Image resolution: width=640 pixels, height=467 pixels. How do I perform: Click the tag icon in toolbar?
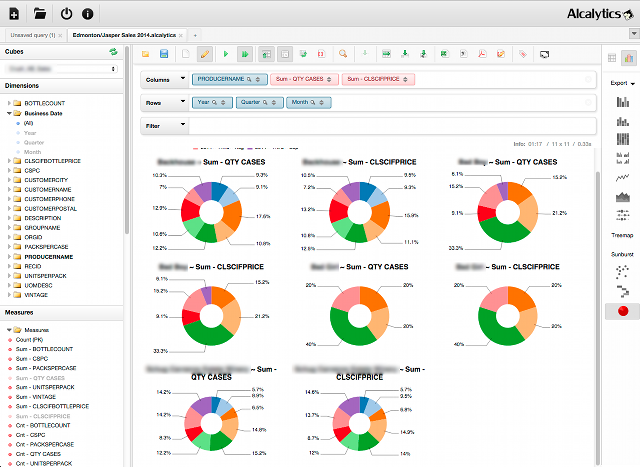click(x=523, y=54)
